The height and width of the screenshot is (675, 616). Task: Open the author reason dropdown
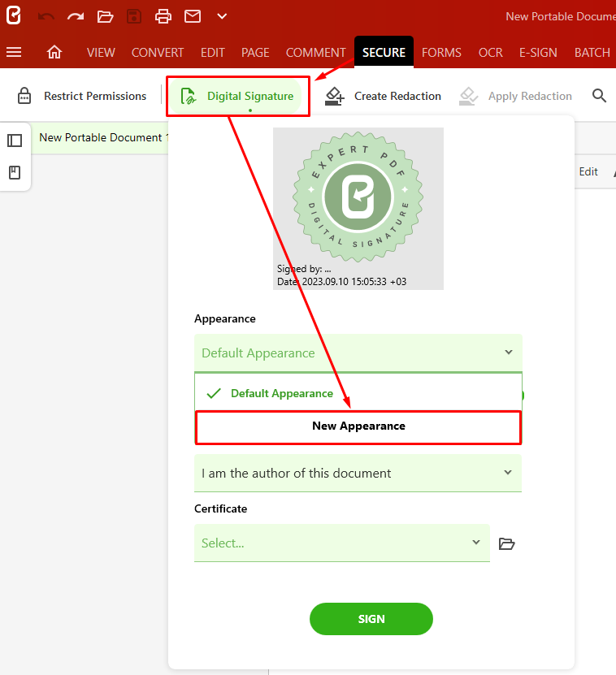coord(358,473)
